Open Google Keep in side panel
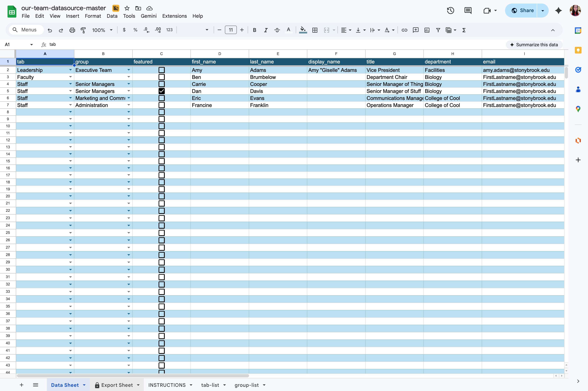588x391 pixels. click(578, 50)
